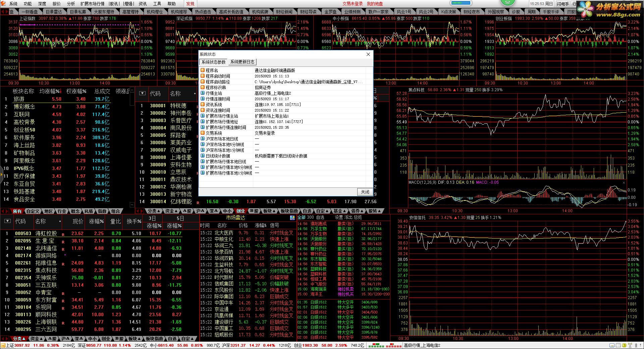The image size is (644, 349).
Task: Switch to 系统更新日志 tab in dialog
Action: (x=243, y=62)
